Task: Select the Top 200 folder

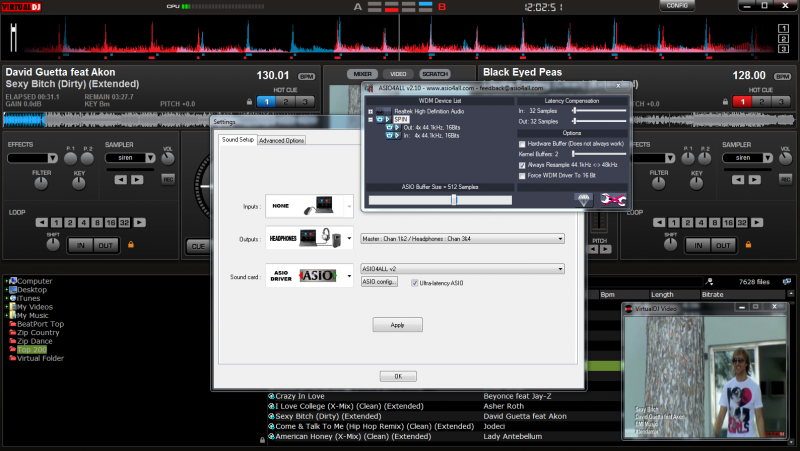Action: (32, 349)
